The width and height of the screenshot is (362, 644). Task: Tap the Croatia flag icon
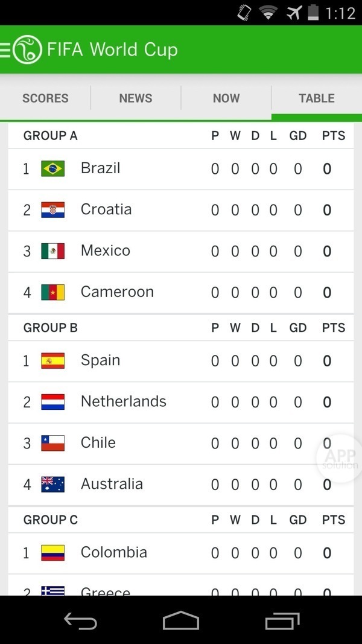[53, 210]
